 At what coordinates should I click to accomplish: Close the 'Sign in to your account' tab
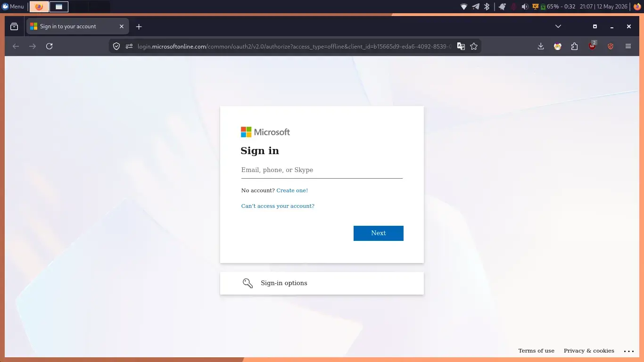click(122, 26)
